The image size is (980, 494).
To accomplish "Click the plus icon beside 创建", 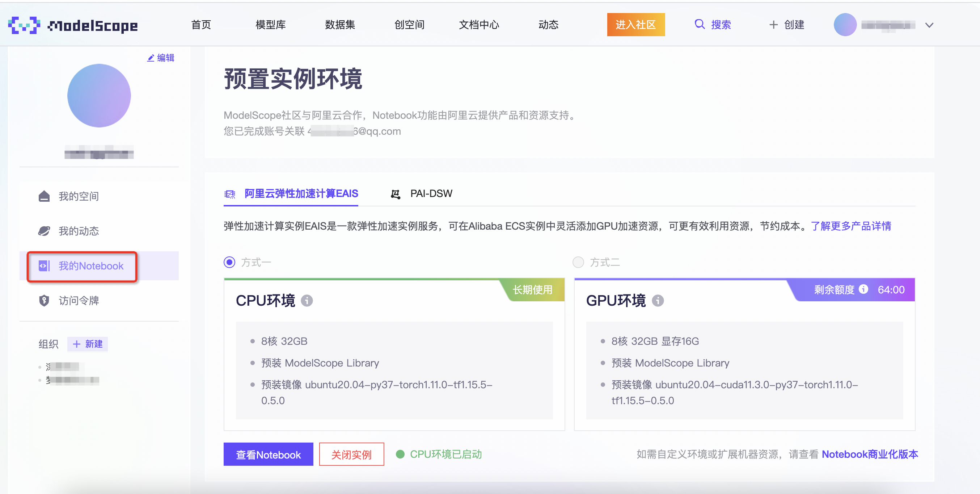I will pos(773,25).
